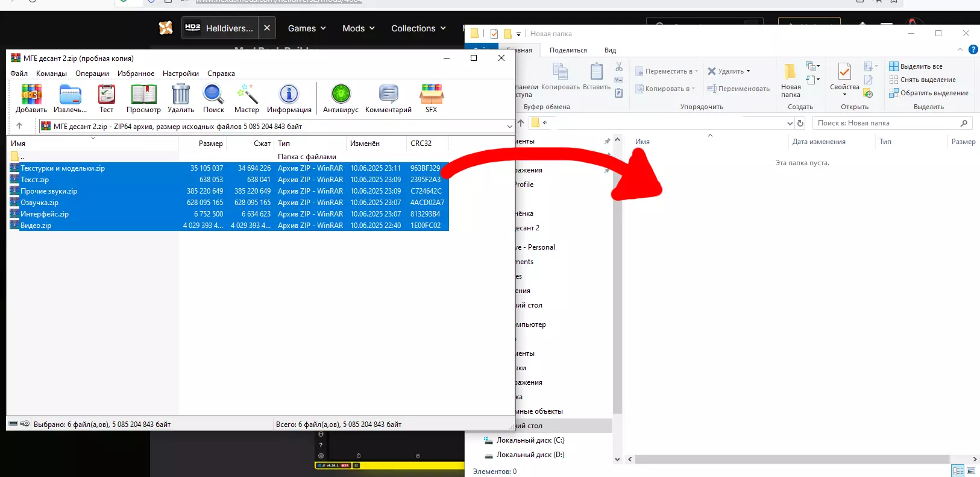
Task: Run the archive Test (Тест) tool
Action: coord(106,95)
